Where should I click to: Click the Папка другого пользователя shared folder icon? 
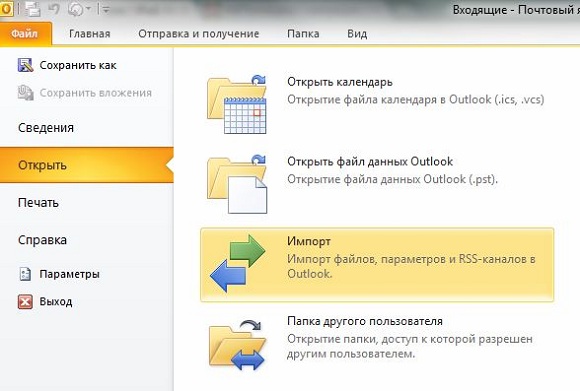click(237, 345)
